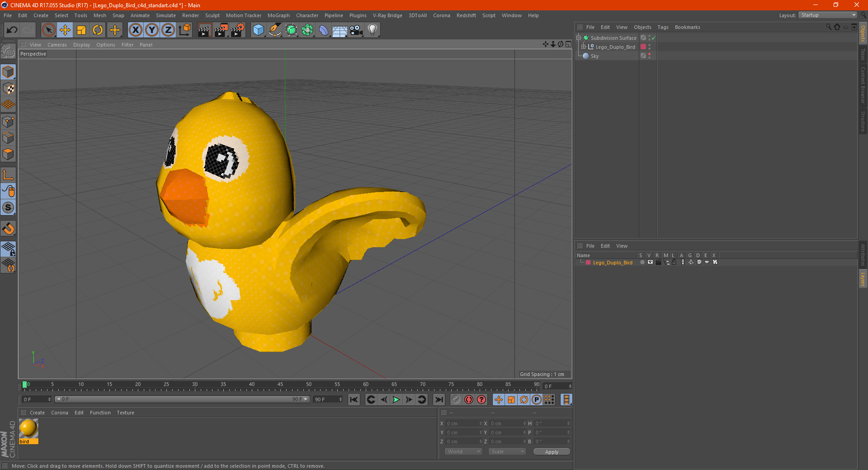Open Object Manager Tags menu
The image size is (868, 470).
[x=663, y=27]
